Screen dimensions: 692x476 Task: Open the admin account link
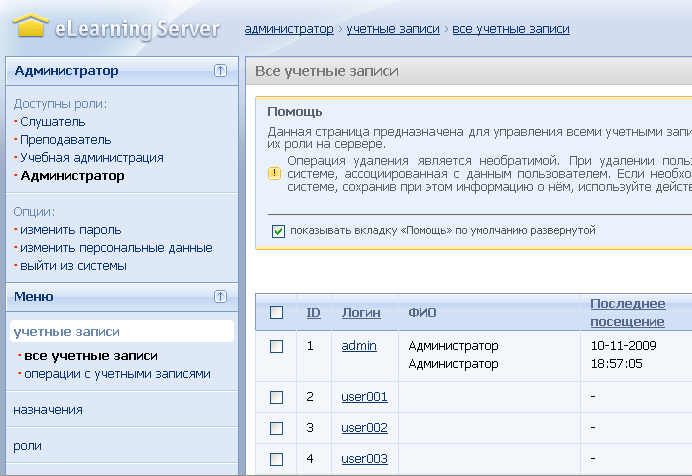(359, 346)
